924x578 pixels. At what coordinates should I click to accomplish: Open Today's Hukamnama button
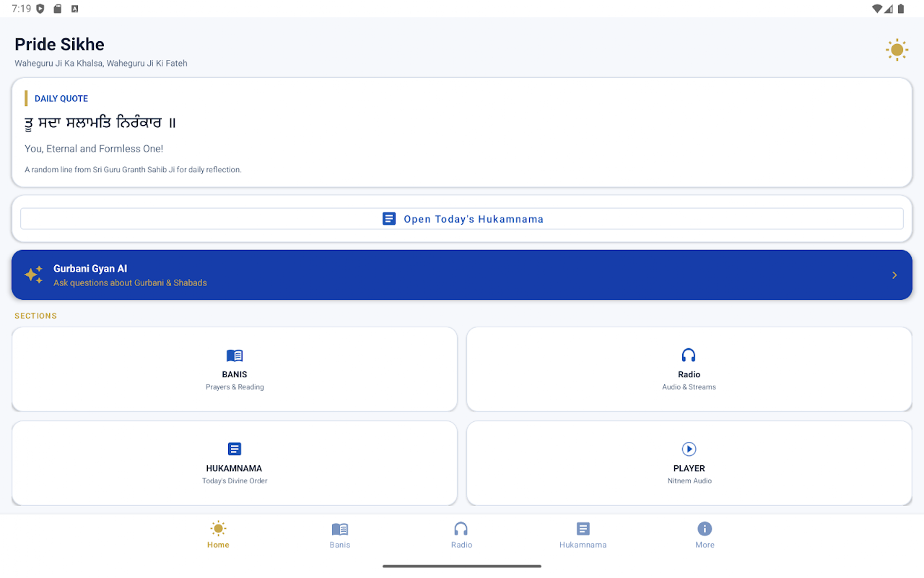click(462, 219)
